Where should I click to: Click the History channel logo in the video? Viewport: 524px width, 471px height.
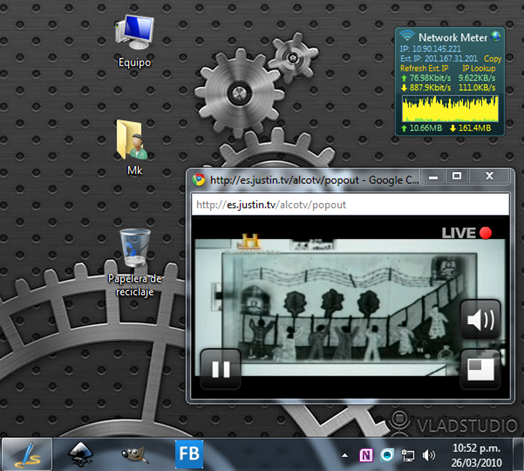(x=250, y=241)
